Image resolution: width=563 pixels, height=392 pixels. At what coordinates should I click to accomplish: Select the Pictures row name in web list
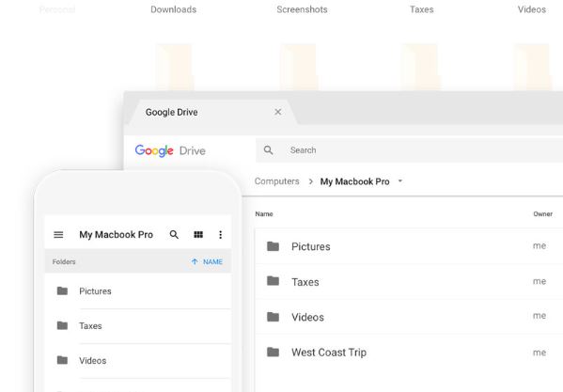[311, 246]
